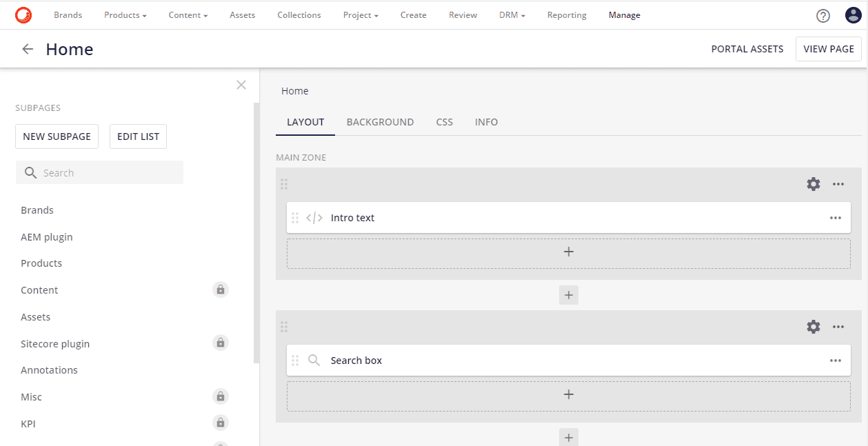Go to the Reporting section
Screen dimensions: 868x446
point(567,15)
